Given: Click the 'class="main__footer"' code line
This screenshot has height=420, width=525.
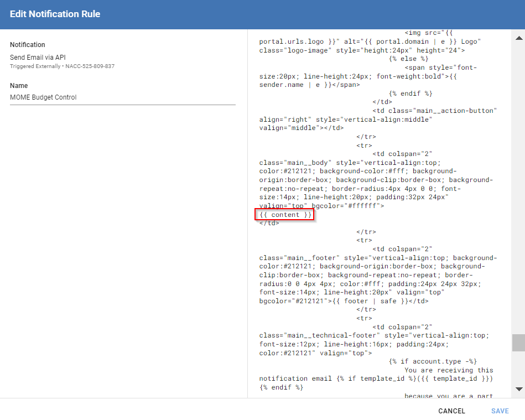Looking at the screenshot, I should [378, 258].
